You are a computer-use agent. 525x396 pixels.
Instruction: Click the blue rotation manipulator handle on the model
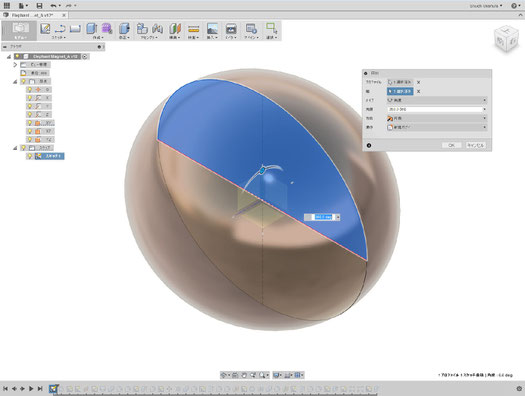pyautogui.click(x=262, y=171)
